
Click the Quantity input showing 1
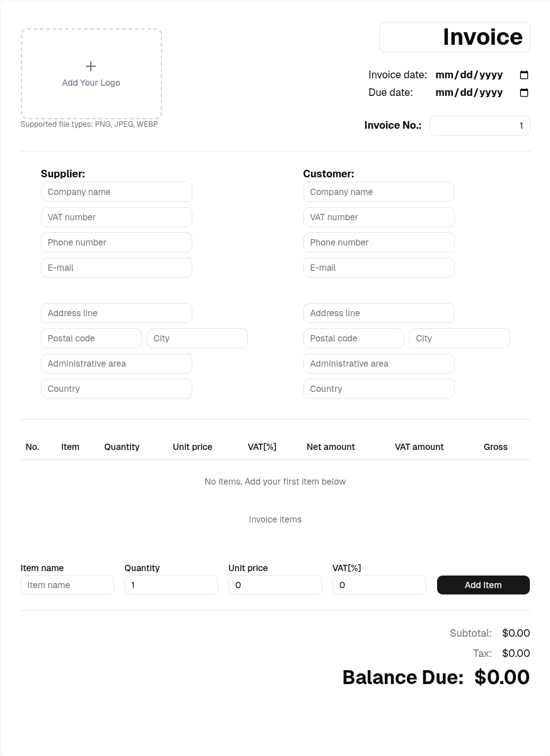tap(171, 585)
